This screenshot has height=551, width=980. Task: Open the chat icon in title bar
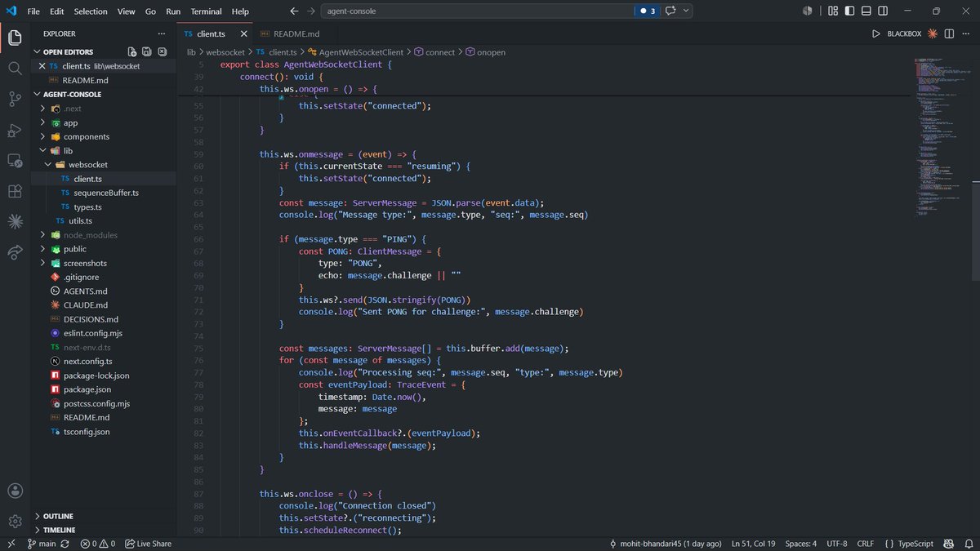point(670,11)
